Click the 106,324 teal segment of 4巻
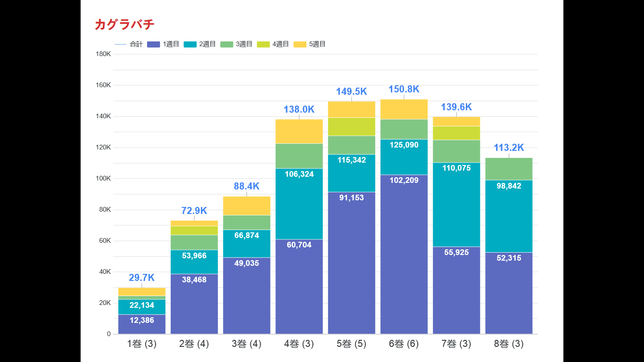 299,204
